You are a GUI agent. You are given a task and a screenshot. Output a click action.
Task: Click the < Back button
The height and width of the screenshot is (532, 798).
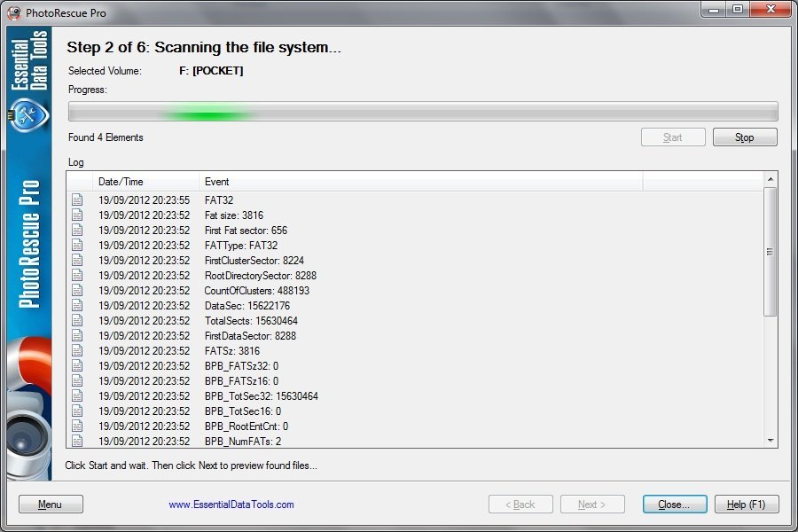coord(520,504)
